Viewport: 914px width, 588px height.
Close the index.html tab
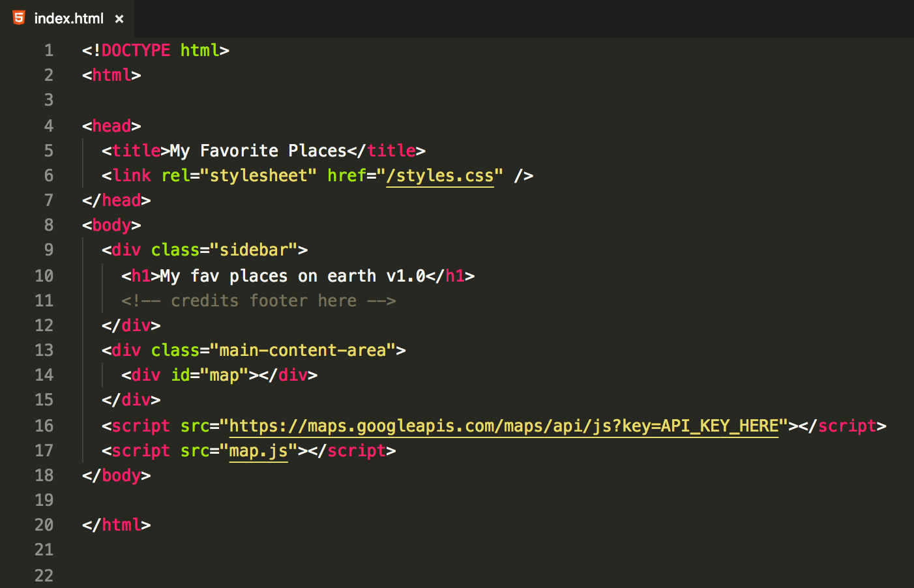tap(119, 19)
